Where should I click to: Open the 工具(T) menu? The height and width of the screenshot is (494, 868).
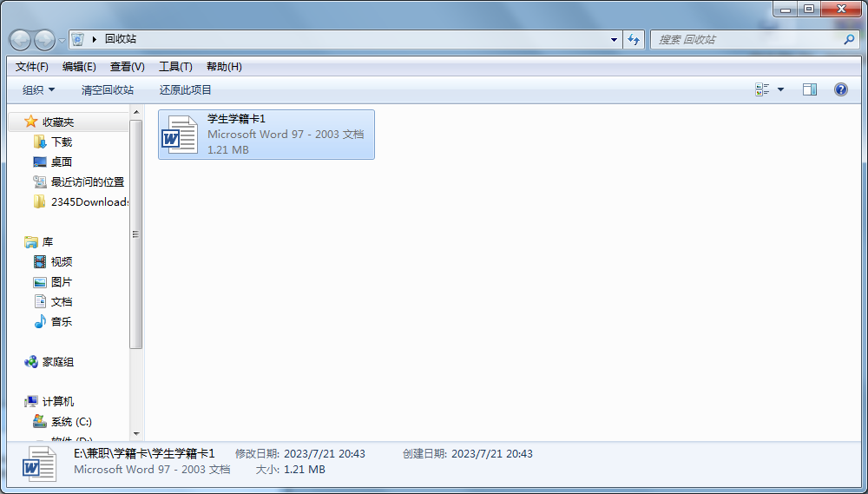point(175,67)
